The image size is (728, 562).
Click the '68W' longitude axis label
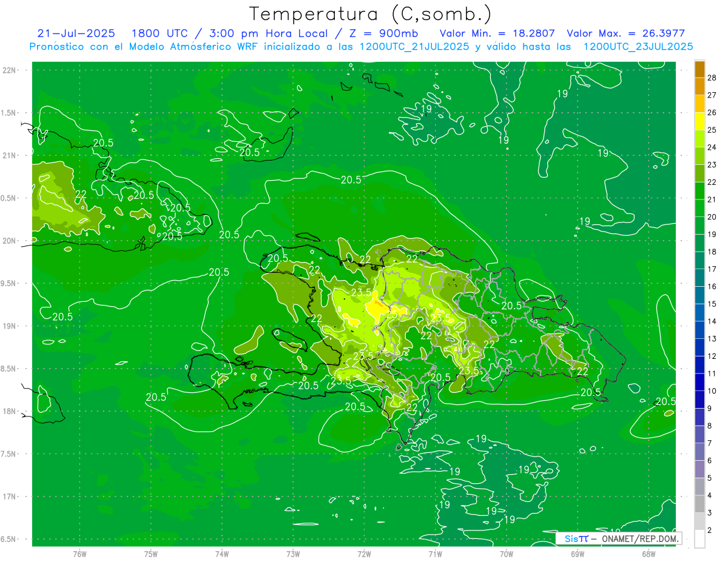click(x=649, y=554)
